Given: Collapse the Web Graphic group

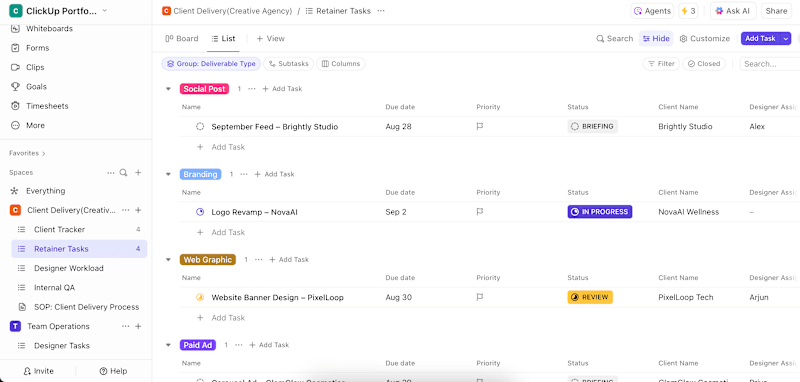Looking at the screenshot, I should [168, 260].
